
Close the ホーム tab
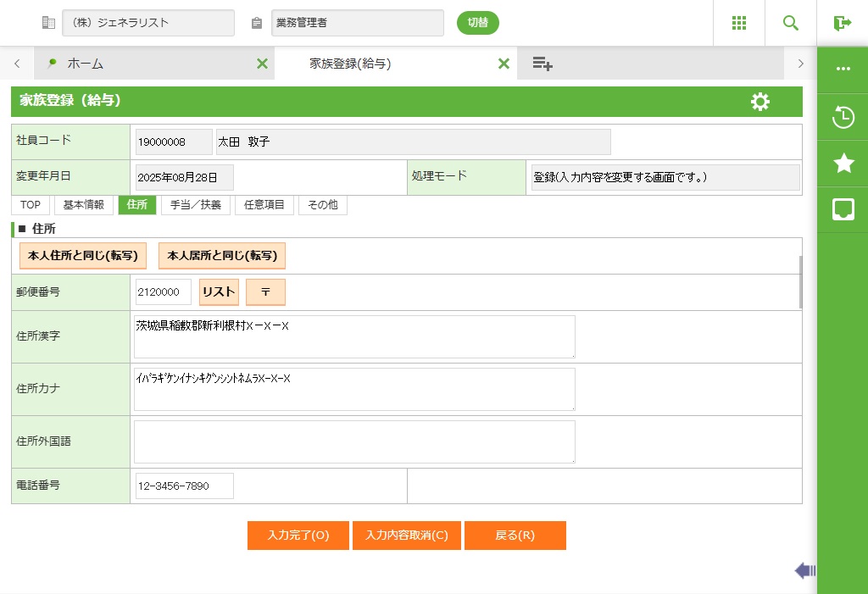tap(262, 64)
